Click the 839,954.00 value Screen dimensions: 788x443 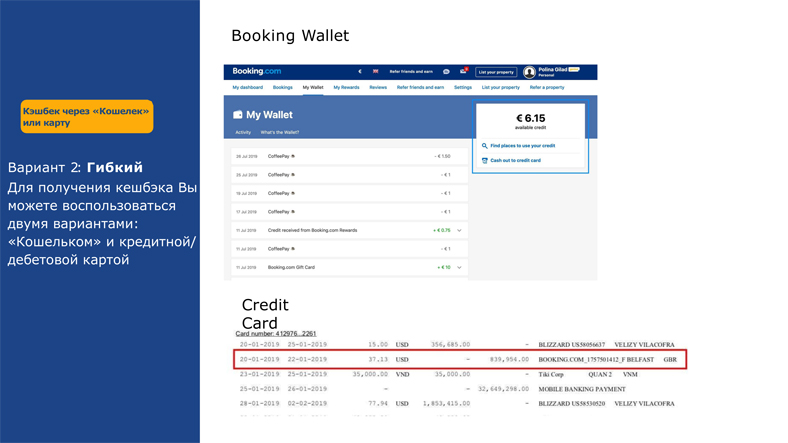(x=509, y=360)
